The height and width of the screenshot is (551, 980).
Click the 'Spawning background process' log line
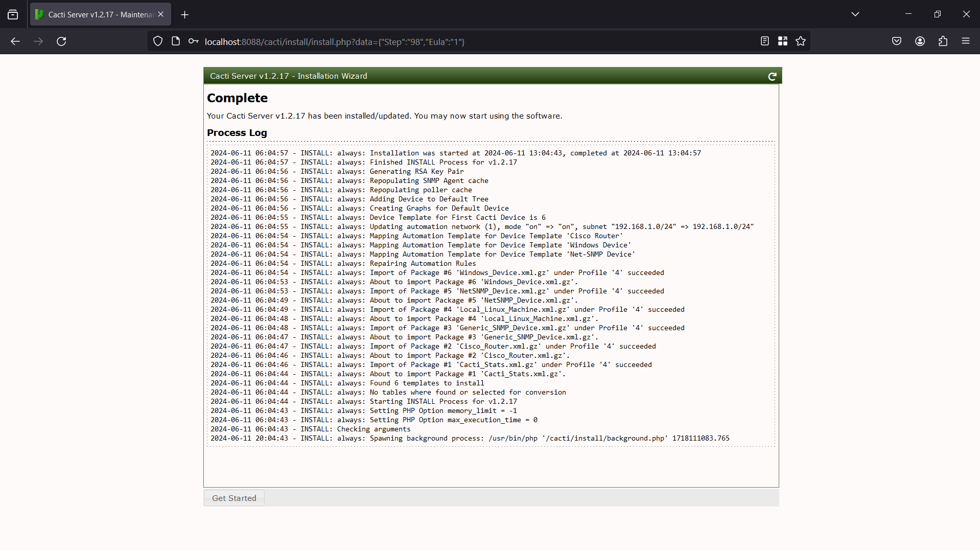470,439
